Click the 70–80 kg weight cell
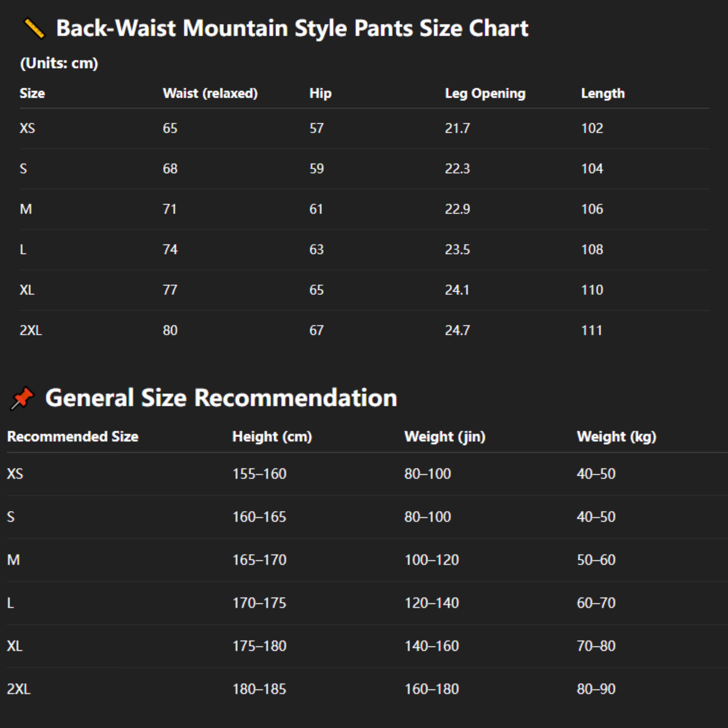 (x=596, y=646)
